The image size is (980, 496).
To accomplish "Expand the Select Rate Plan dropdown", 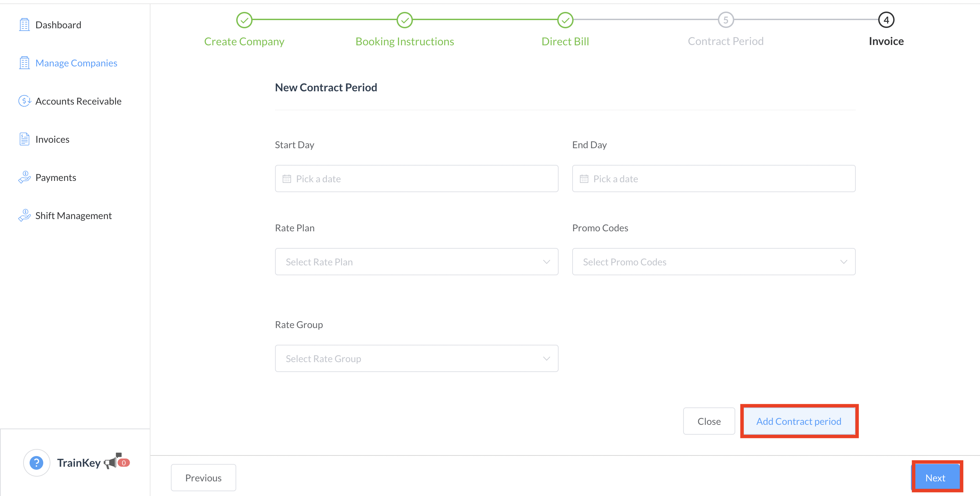I will click(416, 262).
